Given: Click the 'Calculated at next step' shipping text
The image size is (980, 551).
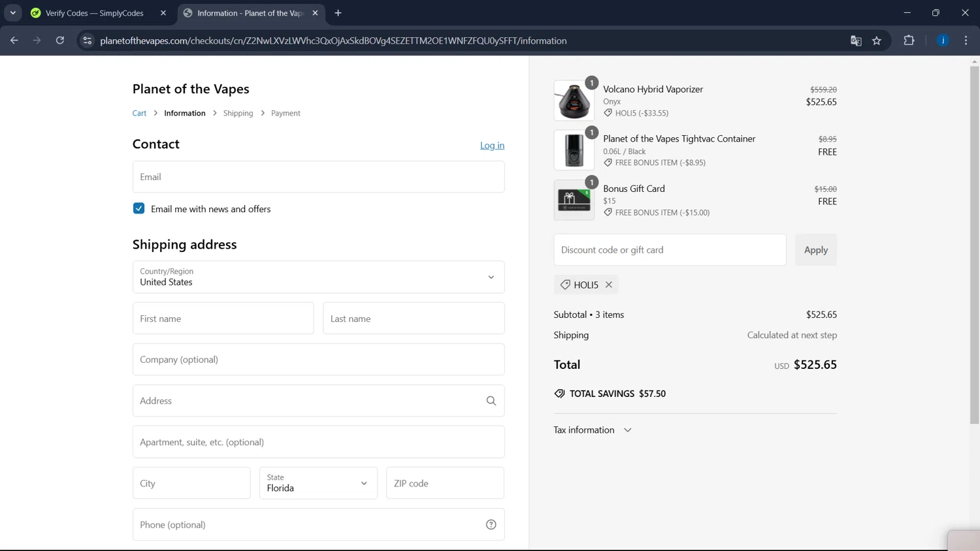Looking at the screenshot, I should (792, 335).
